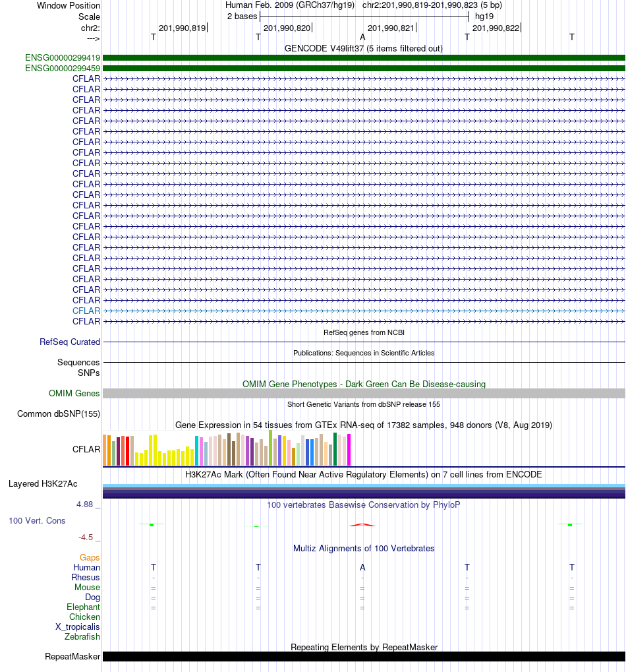Click the RefSeq Curated track label
626x672 pixels.
coord(70,342)
